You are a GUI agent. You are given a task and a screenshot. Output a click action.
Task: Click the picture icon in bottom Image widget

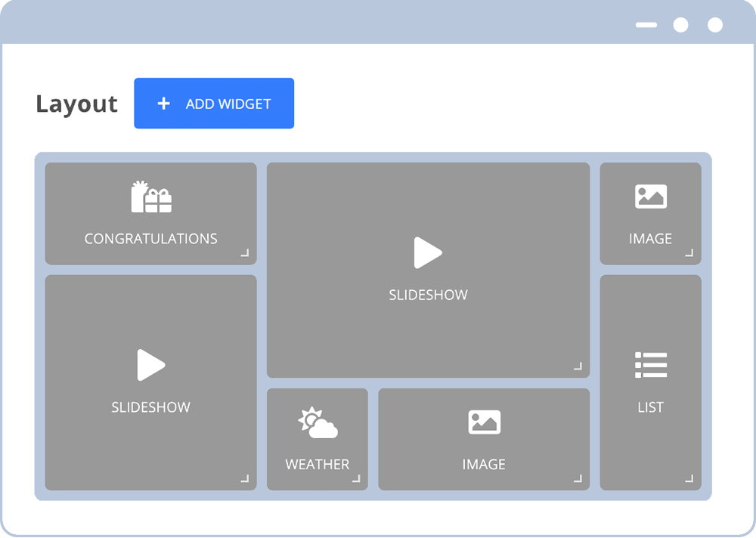click(x=484, y=422)
